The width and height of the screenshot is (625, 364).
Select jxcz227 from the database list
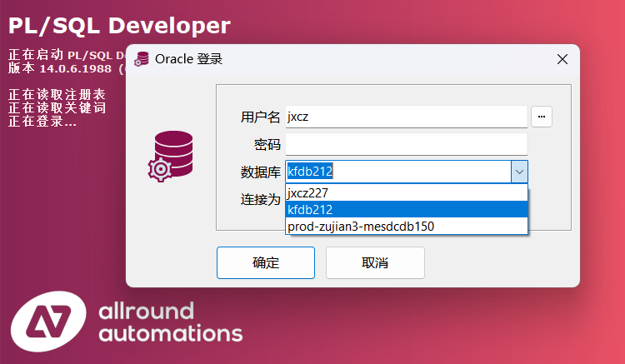(x=407, y=192)
